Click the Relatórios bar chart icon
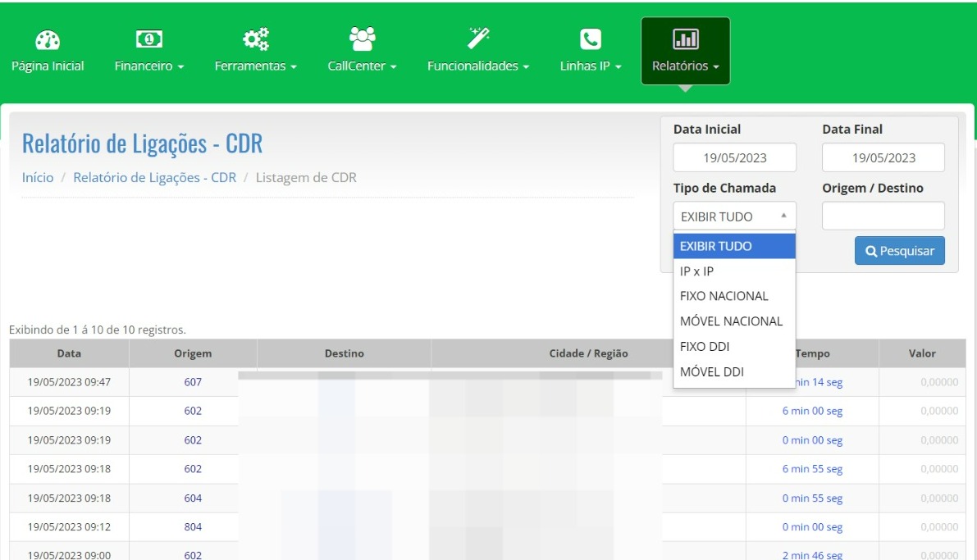The width and height of the screenshot is (977, 560). pyautogui.click(x=685, y=39)
